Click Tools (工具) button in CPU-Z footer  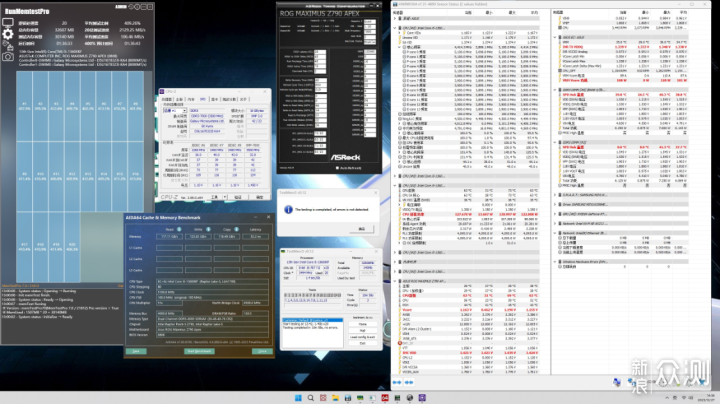(x=214, y=197)
